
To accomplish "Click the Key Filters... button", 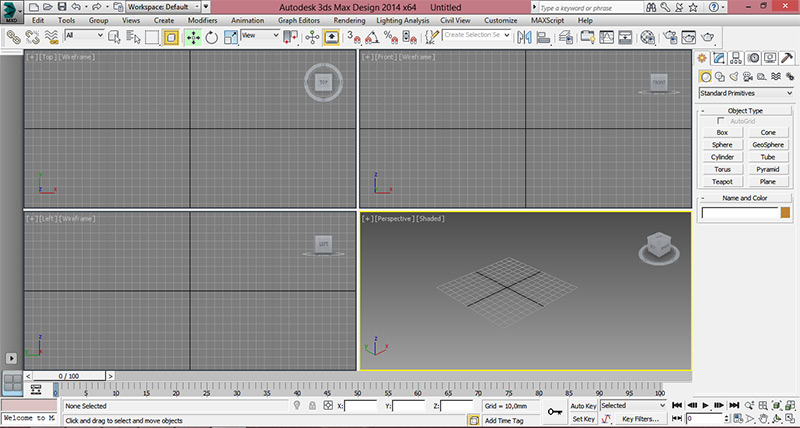I will [640, 419].
